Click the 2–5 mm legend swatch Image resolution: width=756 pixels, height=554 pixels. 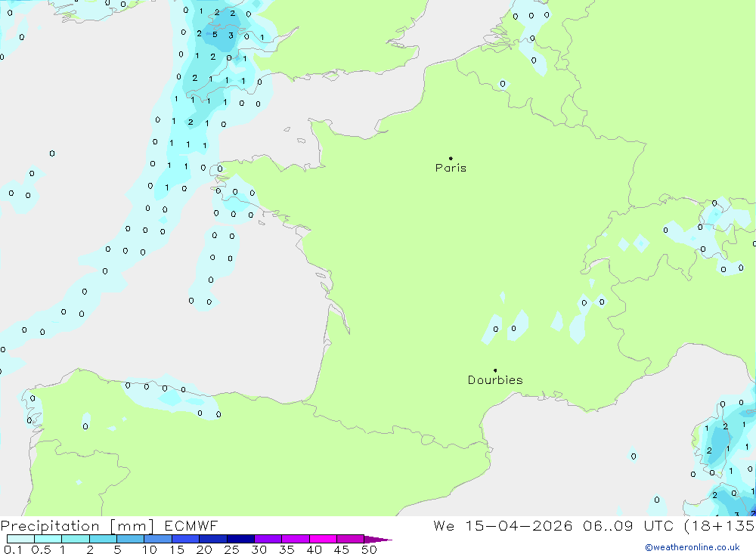tap(103, 539)
